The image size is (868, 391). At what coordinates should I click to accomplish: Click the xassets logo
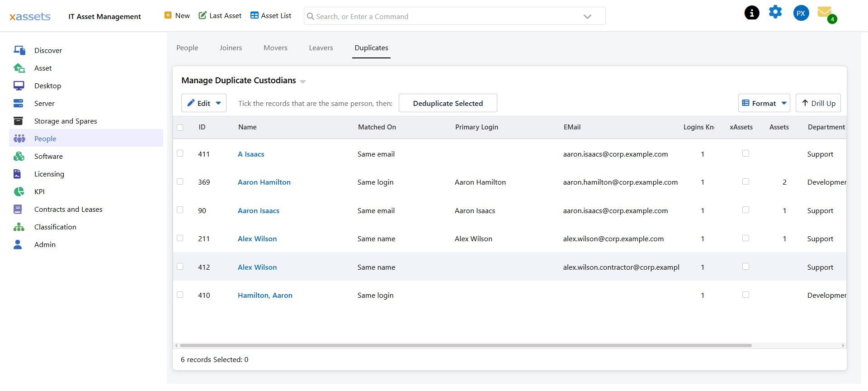[30, 17]
